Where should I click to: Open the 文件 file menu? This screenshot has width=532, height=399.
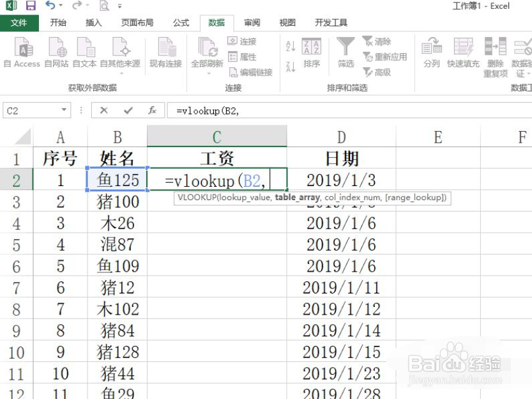point(19,23)
